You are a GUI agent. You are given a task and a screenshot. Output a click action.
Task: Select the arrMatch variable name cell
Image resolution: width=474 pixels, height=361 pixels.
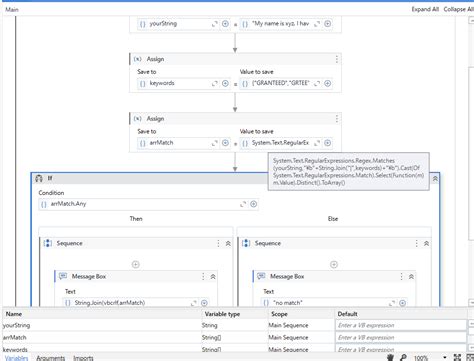tap(102, 338)
